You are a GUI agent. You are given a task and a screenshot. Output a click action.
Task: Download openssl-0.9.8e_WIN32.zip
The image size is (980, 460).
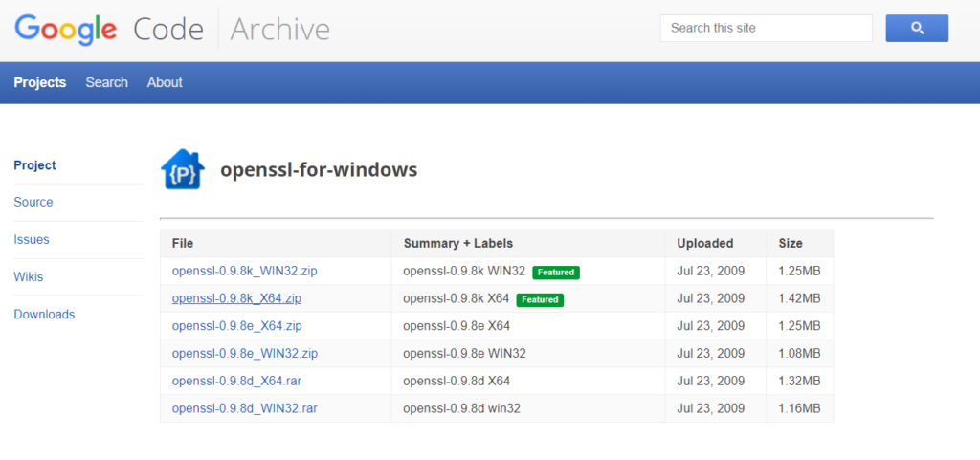pos(245,353)
